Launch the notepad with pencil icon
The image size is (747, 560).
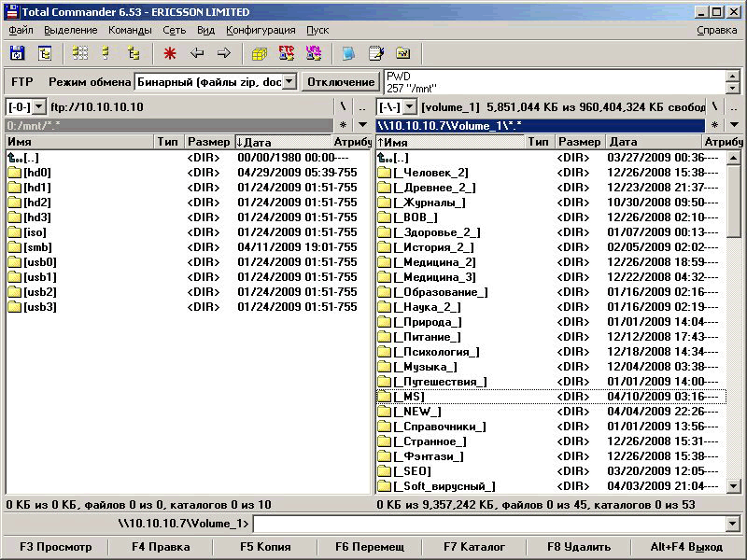376,53
